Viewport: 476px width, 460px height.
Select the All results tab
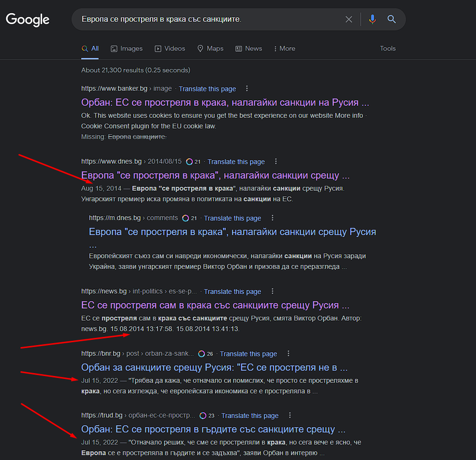tap(90, 48)
